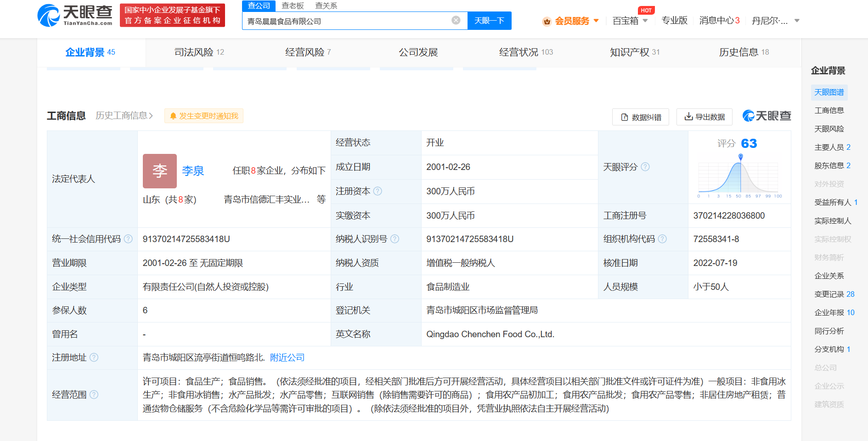This screenshot has width=868, height=441.
Task: Jump to 天眼图谱 in sidebar
Action: pyautogui.click(x=829, y=92)
